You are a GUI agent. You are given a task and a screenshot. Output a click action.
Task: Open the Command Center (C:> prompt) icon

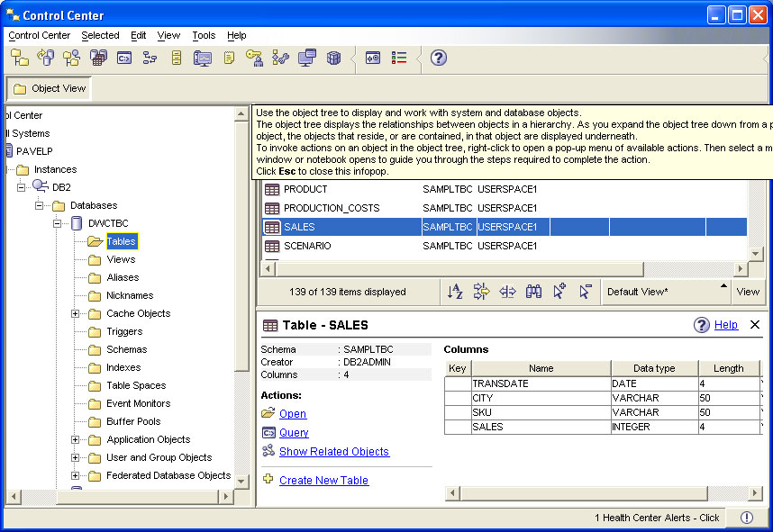[124, 59]
